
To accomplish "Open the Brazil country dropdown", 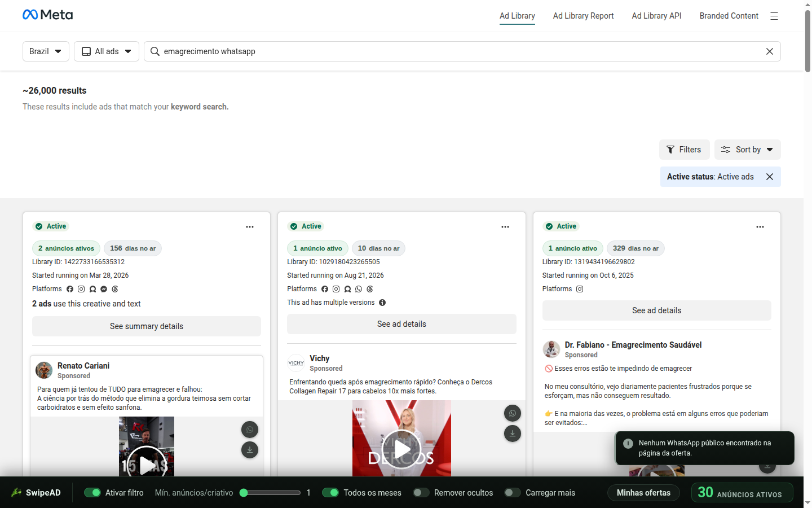I will (x=46, y=51).
